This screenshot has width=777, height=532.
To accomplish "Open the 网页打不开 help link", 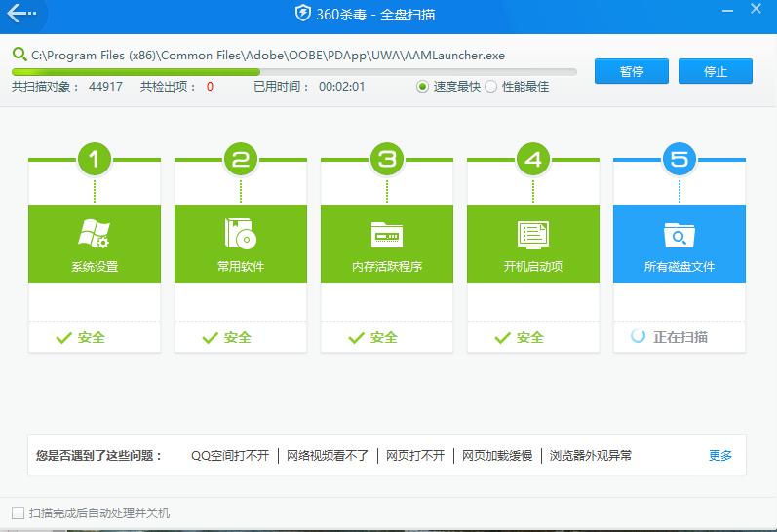I will pos(415,455).
